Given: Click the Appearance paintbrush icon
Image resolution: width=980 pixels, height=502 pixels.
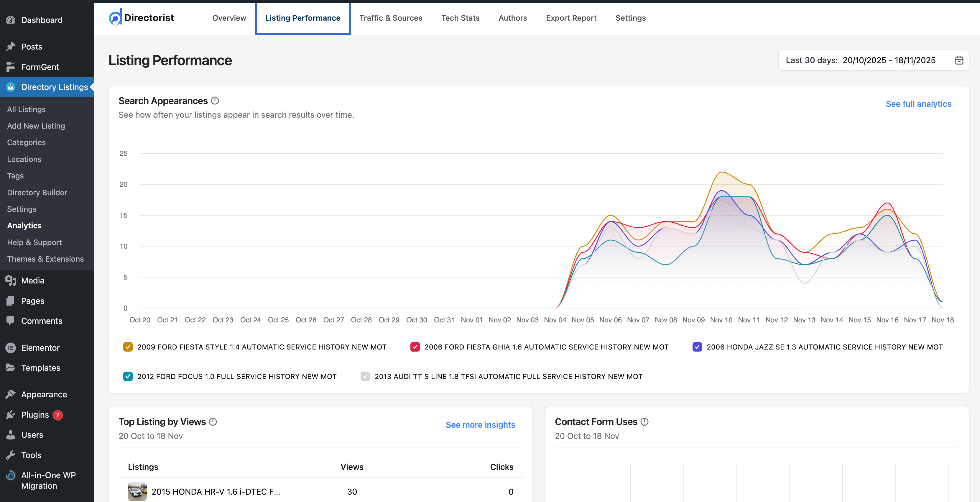Looking at the screenshot, I should click(11, 394).
